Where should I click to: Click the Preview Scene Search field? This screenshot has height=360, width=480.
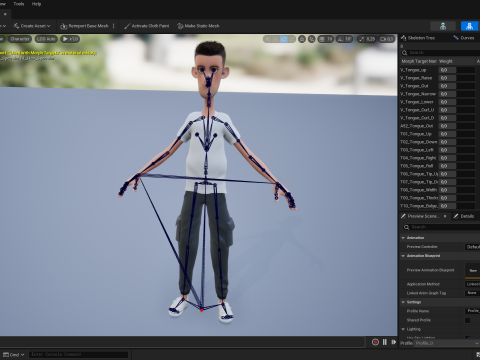tap(441, 227)
